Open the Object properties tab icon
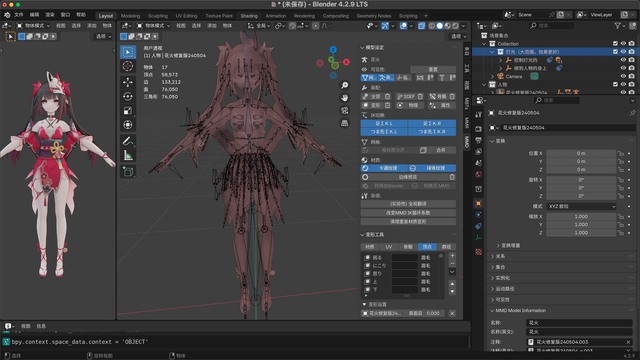Screen dimensions: 640x360 [478, 203]
